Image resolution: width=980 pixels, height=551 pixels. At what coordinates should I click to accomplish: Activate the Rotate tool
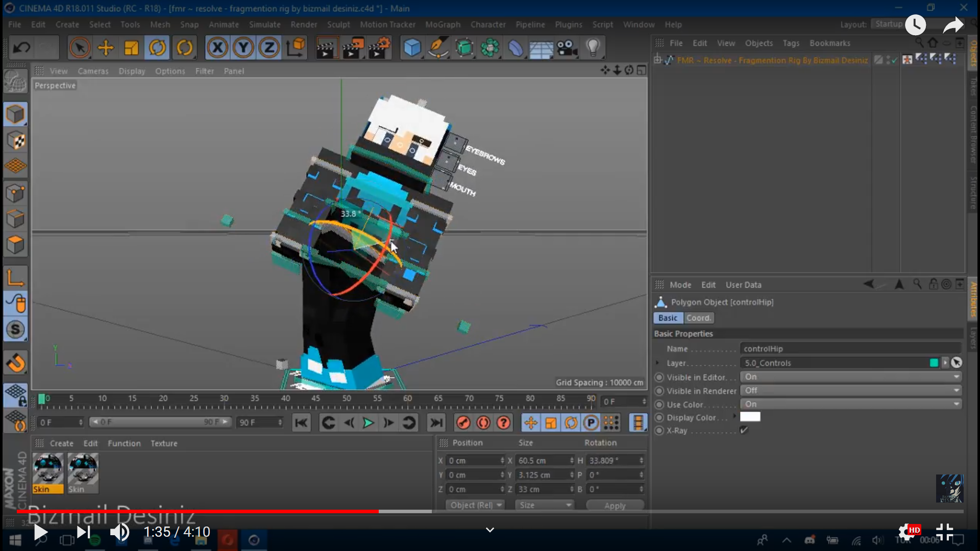tap(157, 48)
